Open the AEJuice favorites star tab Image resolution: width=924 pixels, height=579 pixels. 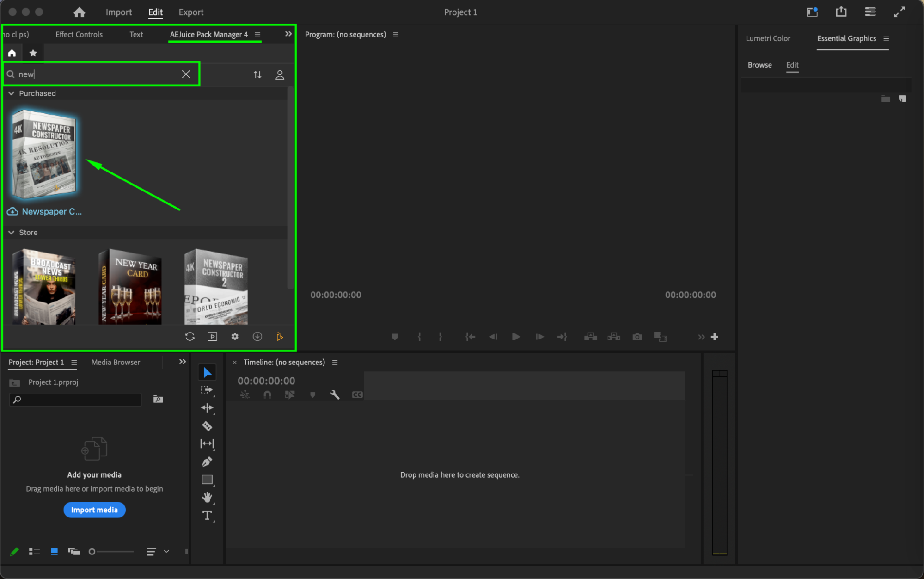(x=33, y=53)
